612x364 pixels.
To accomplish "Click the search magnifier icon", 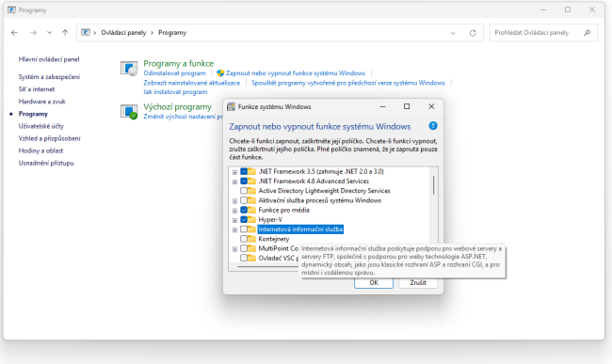I will coord(587,33).
